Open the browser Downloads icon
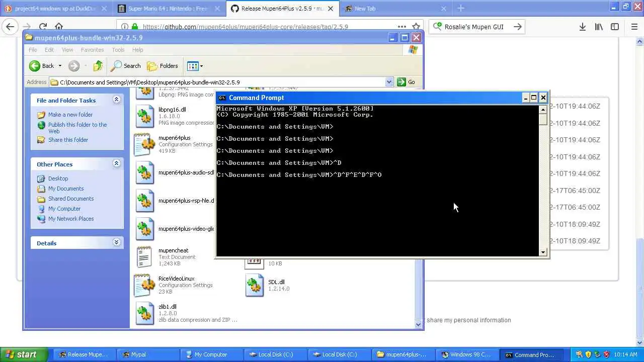The width and height of the screenshot is (644, 362). tap(582, 27)
